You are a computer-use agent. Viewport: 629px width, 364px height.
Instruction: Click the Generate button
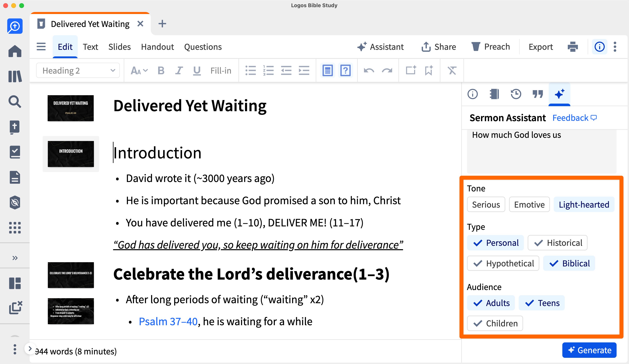589,350
